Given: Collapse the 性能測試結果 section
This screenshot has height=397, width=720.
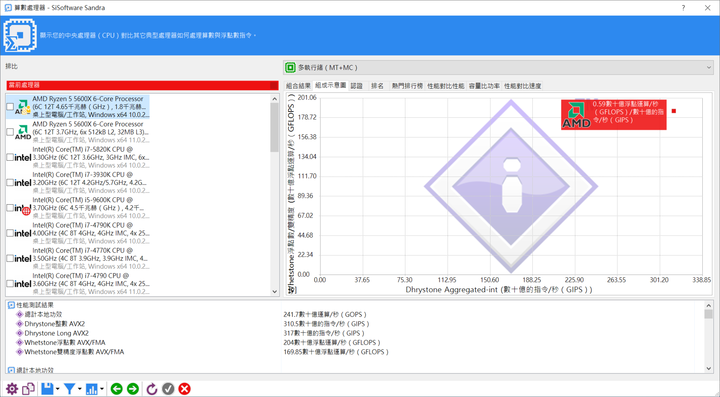Looking at the screenshot, I should pyautogui.click(x=11, y=305).
